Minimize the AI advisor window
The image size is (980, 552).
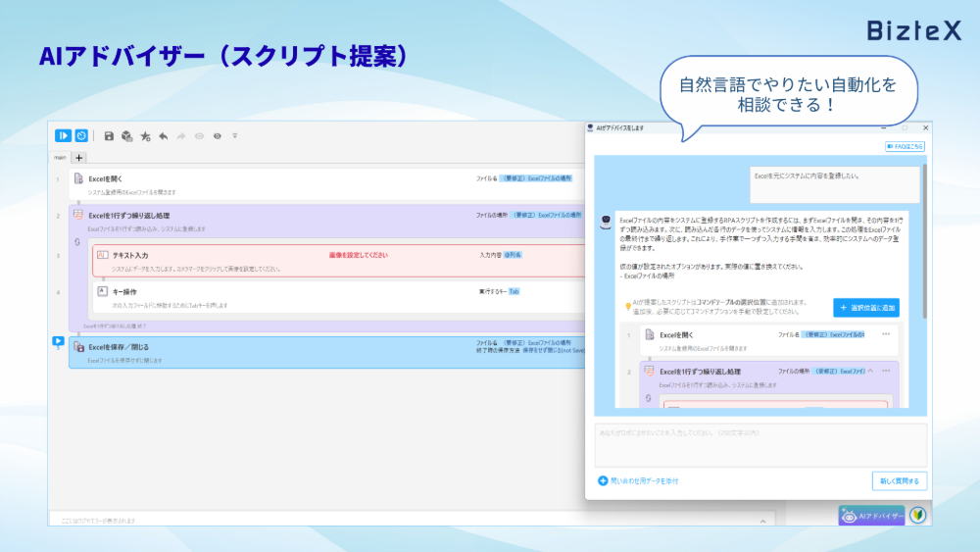[884, 128]
